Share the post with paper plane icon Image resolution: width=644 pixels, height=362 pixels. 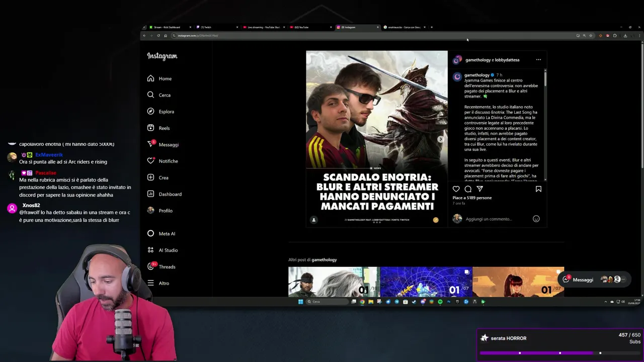(479, 189)
